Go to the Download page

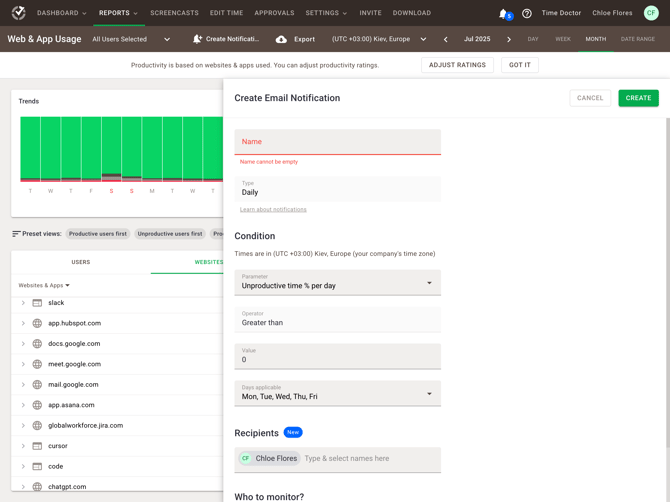[x=412, y=13]
